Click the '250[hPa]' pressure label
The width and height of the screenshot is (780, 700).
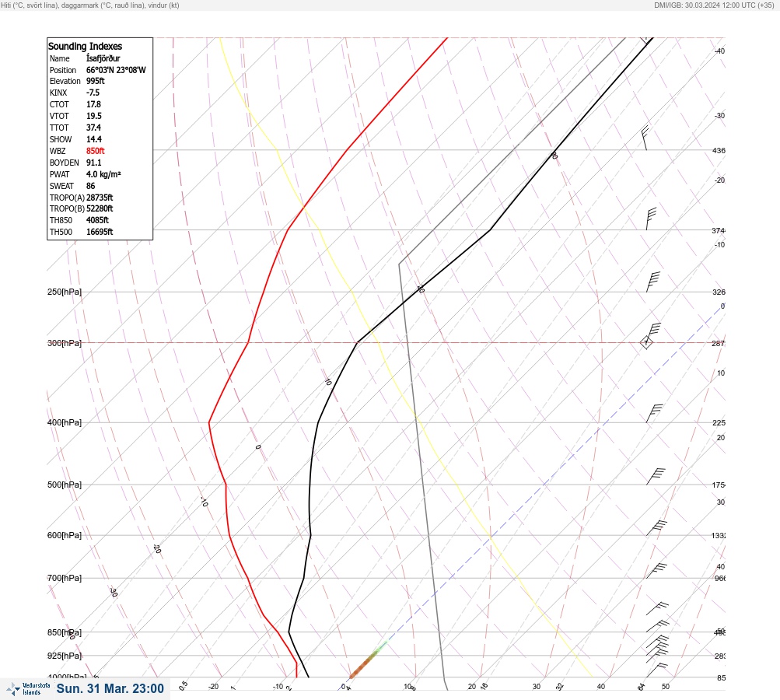pyautogui.click(x=65, y=292)
